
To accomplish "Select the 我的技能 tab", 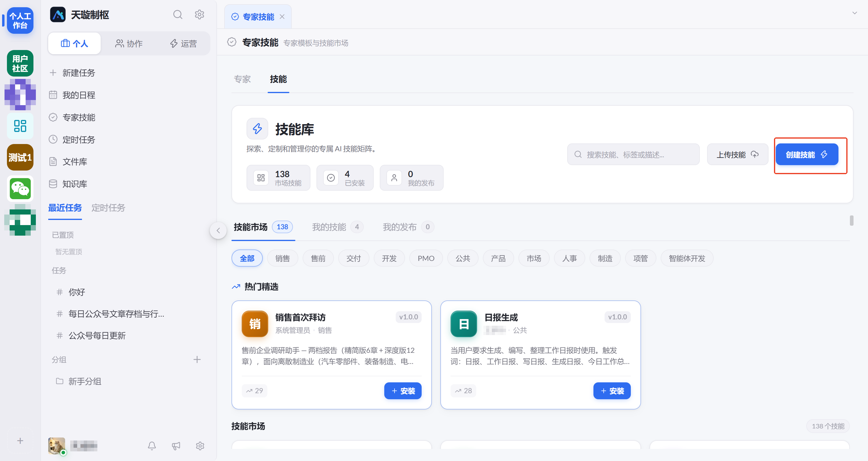I will [x=337, y=227].
